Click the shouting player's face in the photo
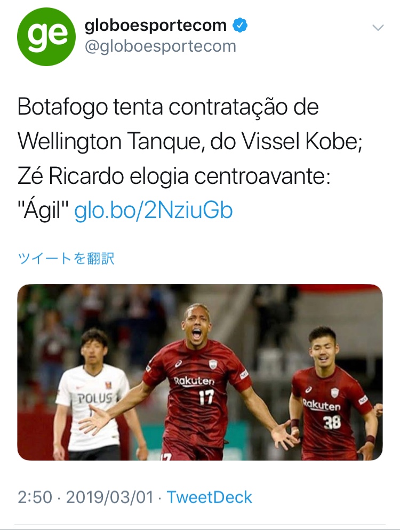This screenshot has width=400, height=532. click(196, 325)
